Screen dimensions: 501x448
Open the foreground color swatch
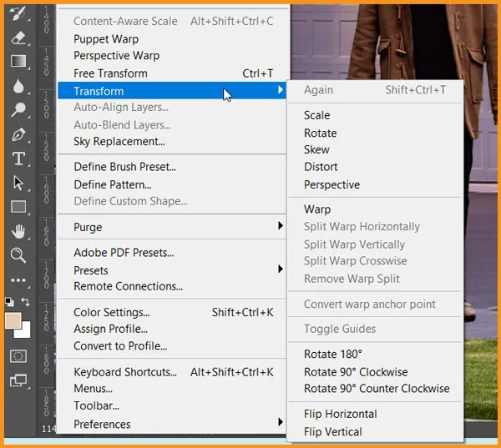click(13, 320)
